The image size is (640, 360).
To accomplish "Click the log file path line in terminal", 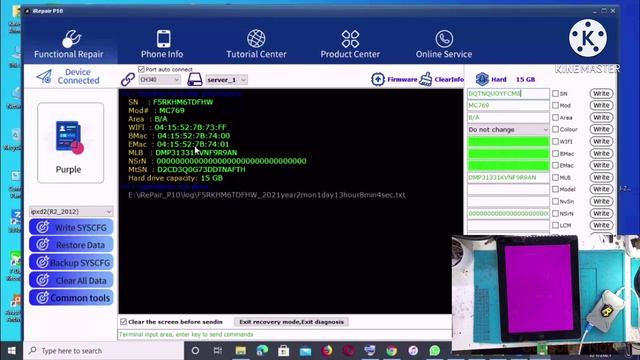I will click(x=267, y=195).
